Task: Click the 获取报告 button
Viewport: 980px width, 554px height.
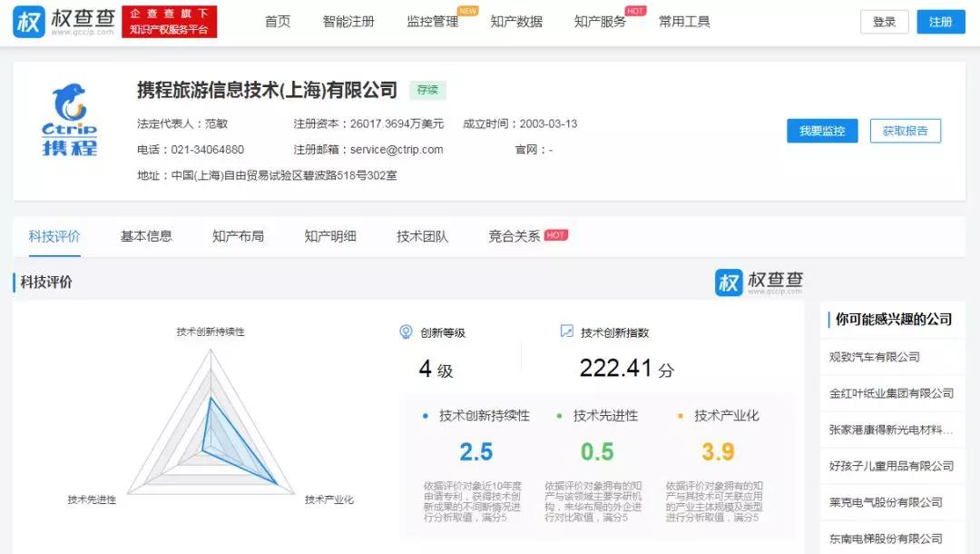Action: 905,130
